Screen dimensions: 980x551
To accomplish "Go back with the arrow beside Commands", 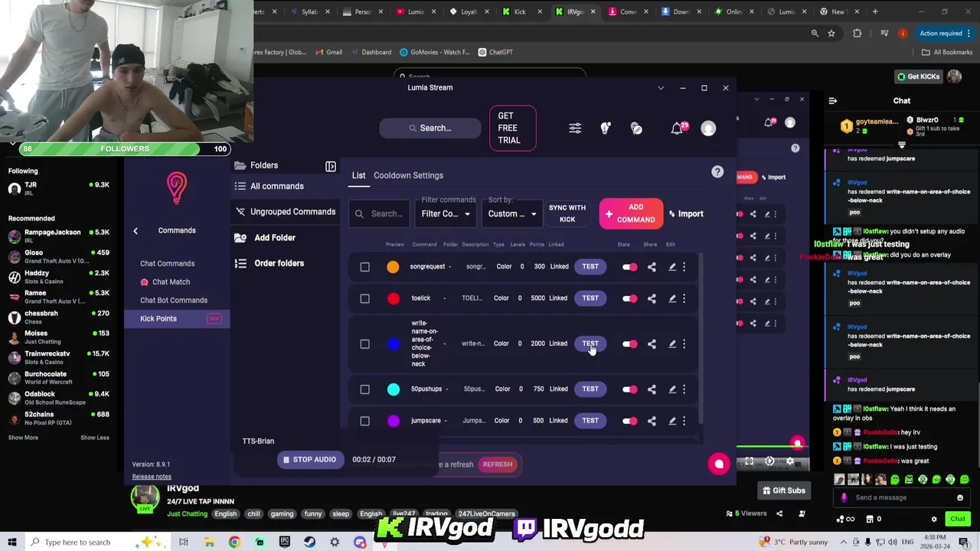I will click(x=136, y=230).
